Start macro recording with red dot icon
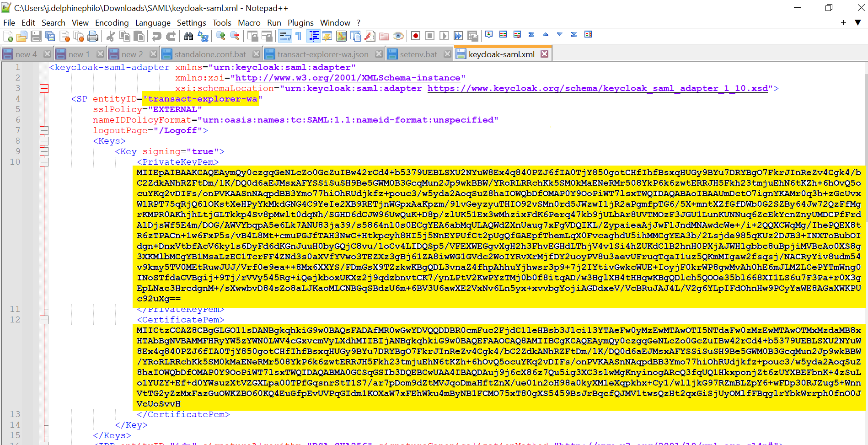Viewport: 868px width, 445px height. pyautogui.click(x=415, y=36)
